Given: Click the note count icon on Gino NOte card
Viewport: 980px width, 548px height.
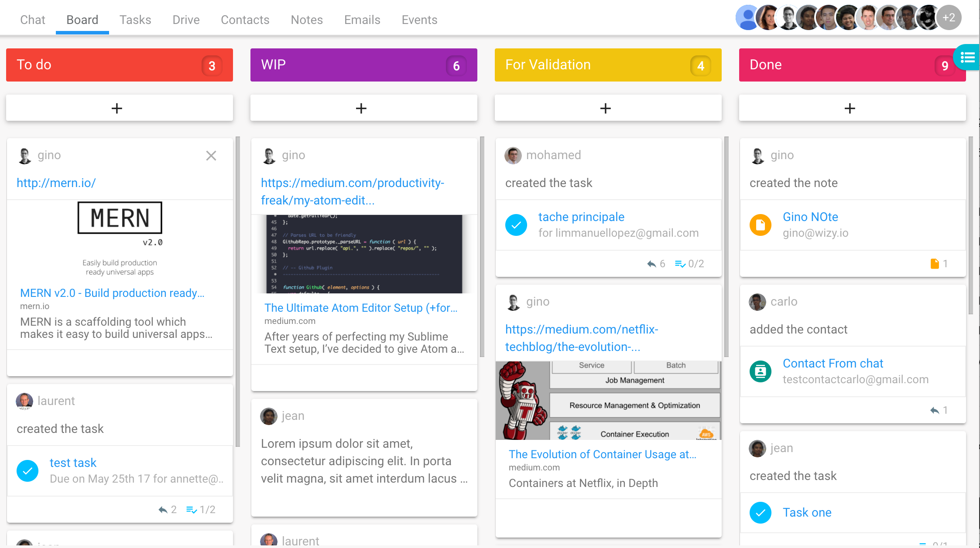Looking at the screenshot, I should tap(935, 264).
